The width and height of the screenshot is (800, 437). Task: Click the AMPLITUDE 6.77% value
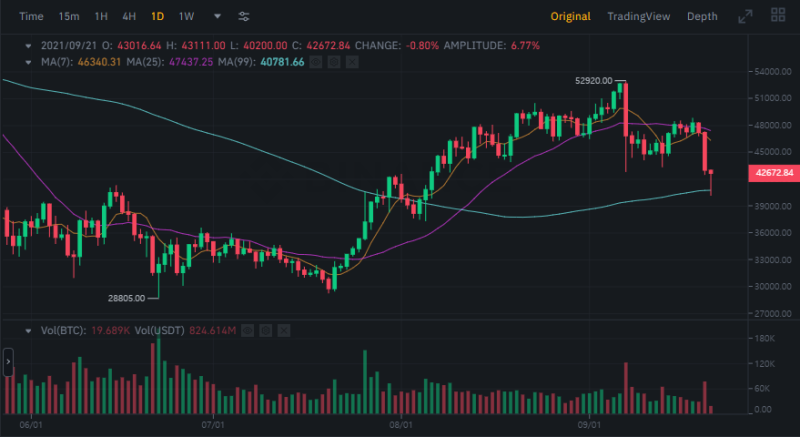525,46
